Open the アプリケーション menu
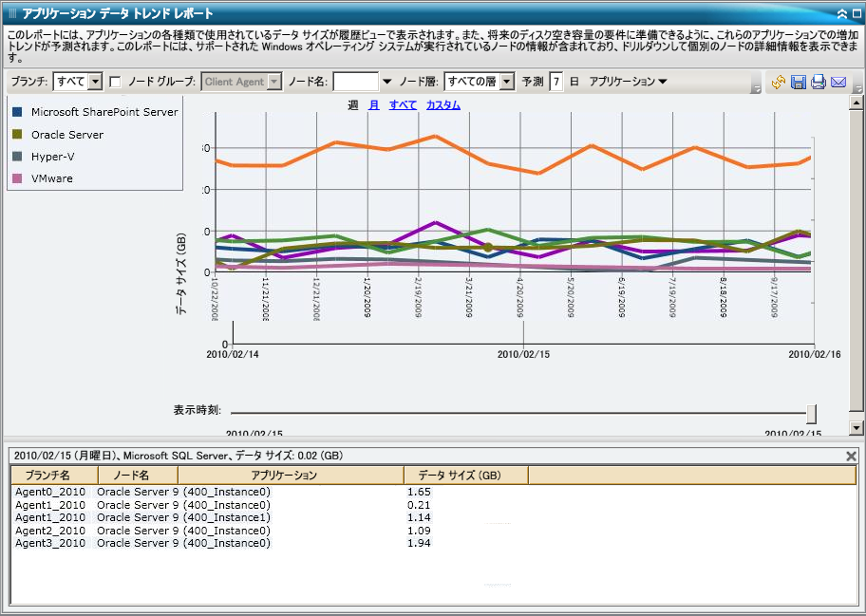866x616 pixels. coord(628,82)
